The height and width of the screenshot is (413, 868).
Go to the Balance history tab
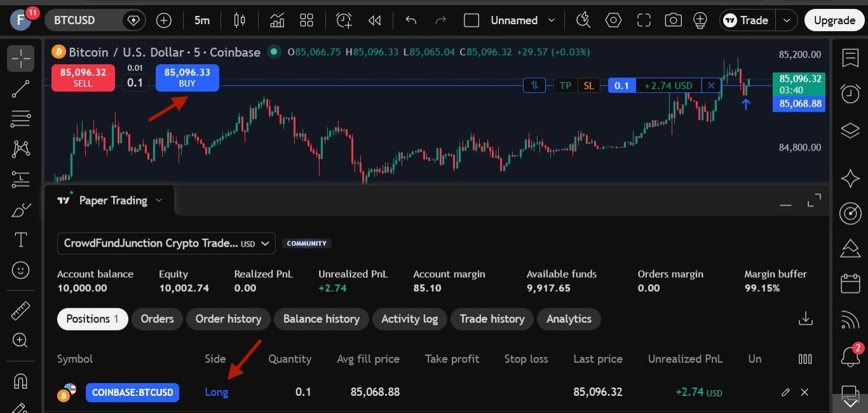click(322, 319)
